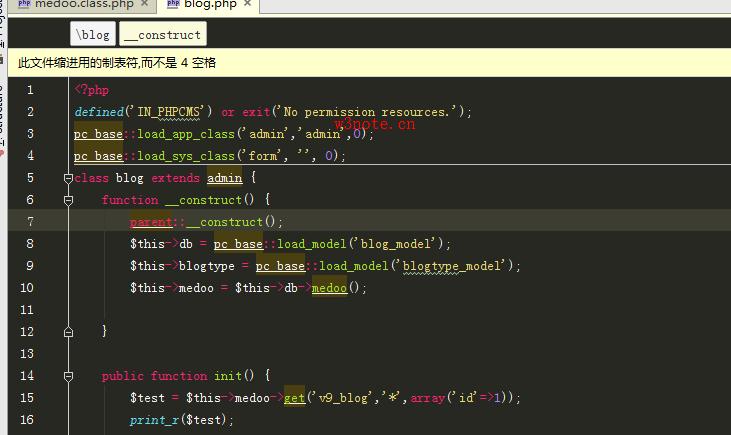The height and width of the screenshot is (435, 731).
Task: Click the <?php opening tag
Action: 91,90
